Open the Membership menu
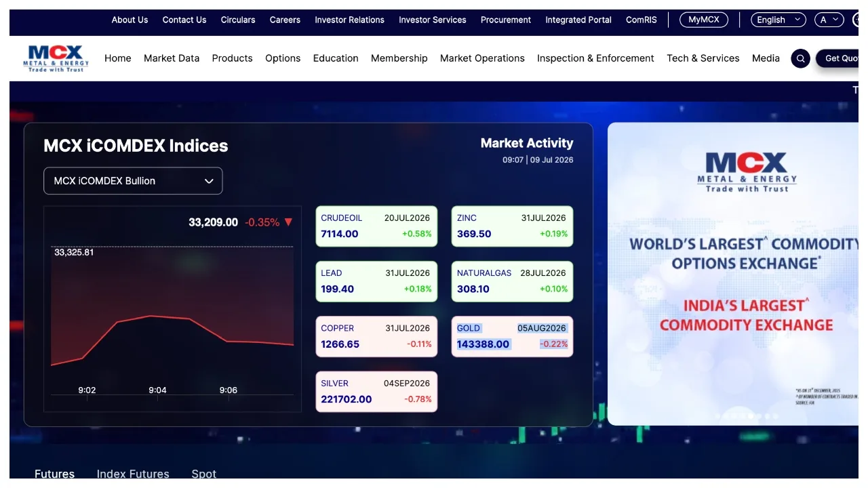The image size is (868, 488). point(399,58)
